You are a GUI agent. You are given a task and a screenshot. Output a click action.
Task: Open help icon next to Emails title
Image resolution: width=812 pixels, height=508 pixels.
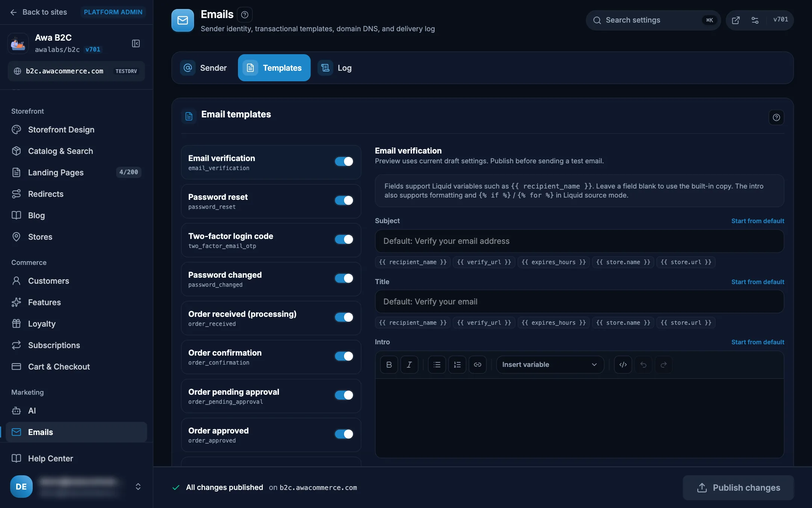[x=245, y=15]
